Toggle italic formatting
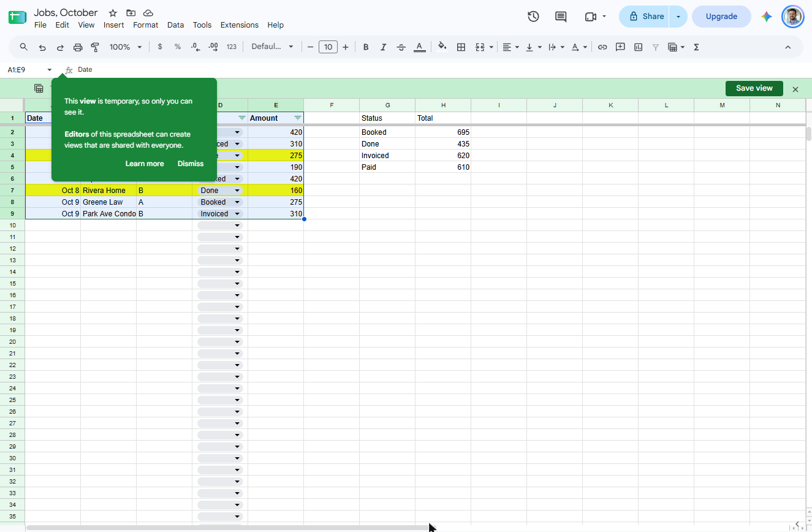This screenshot has width=812, height=532. pos(384,47)
